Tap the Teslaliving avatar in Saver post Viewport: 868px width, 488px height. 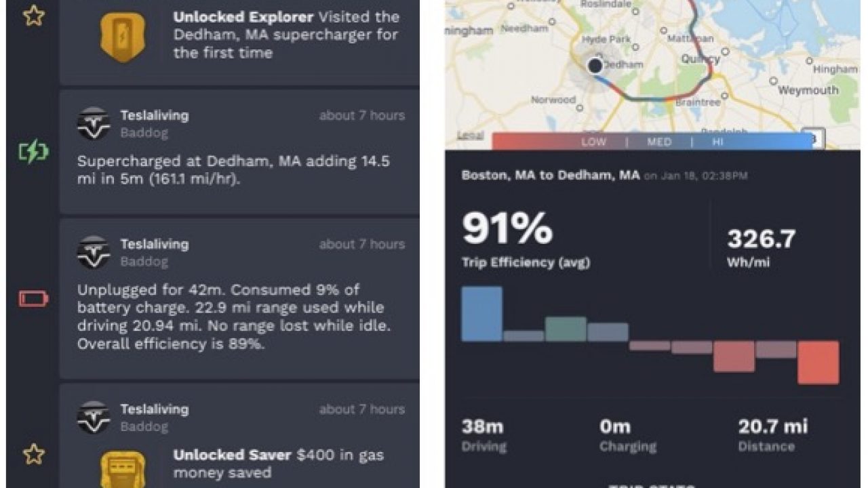coord(94,418)
